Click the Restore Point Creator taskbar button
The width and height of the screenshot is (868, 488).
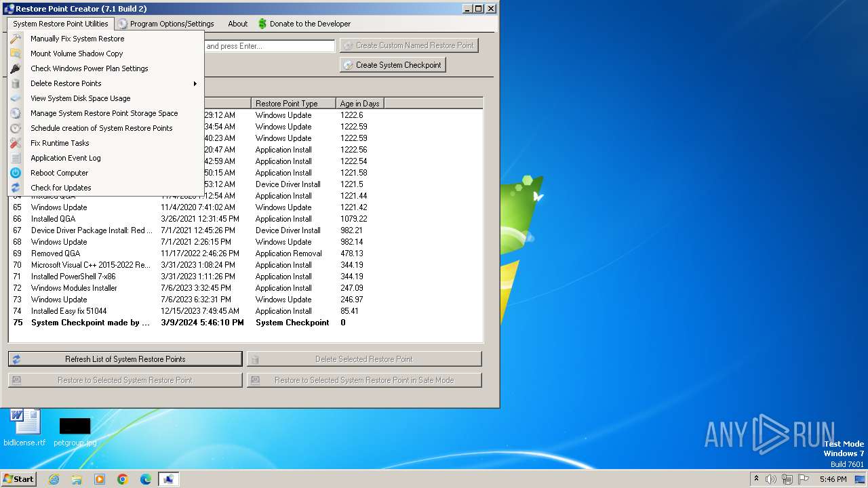(x=169, y=479)
